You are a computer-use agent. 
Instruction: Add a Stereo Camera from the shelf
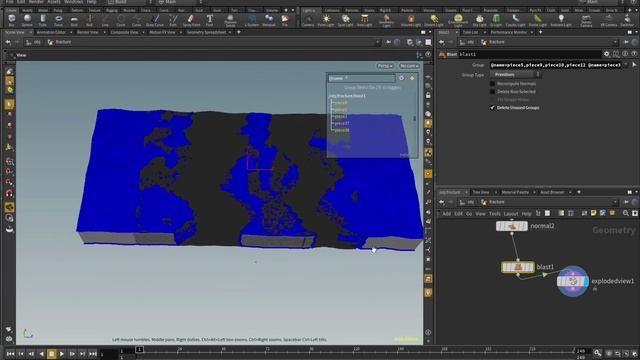[x=586, y=20]
